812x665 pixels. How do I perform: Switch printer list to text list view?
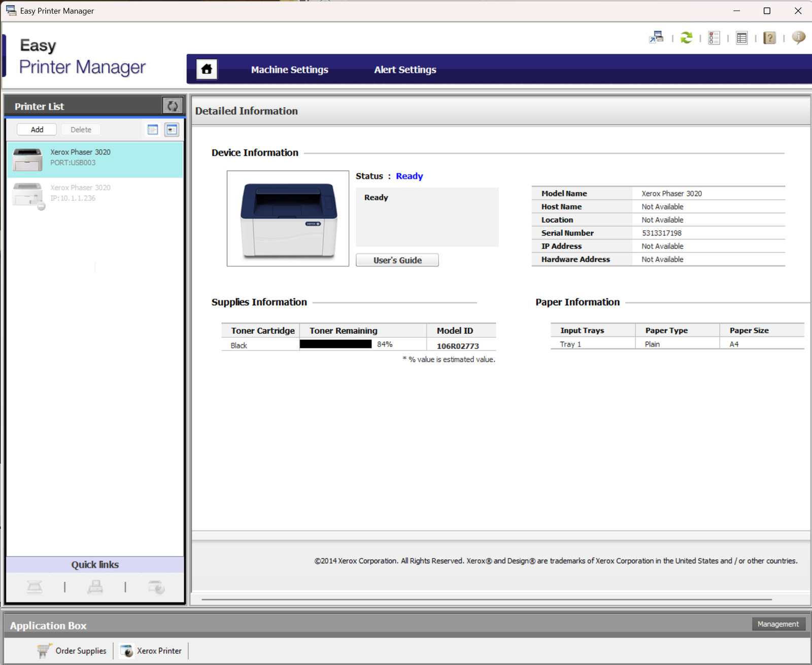click(153, 129)
